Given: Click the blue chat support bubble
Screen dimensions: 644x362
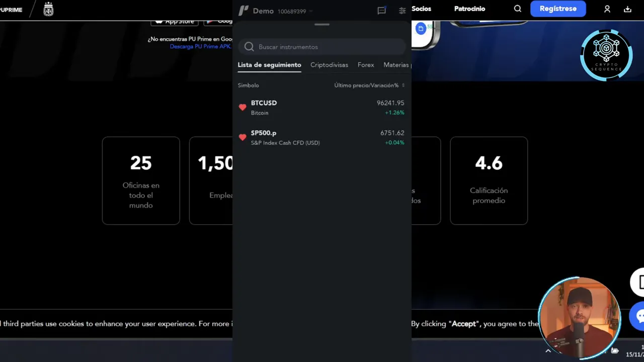Looking at the screenshot, I should 638,316.
